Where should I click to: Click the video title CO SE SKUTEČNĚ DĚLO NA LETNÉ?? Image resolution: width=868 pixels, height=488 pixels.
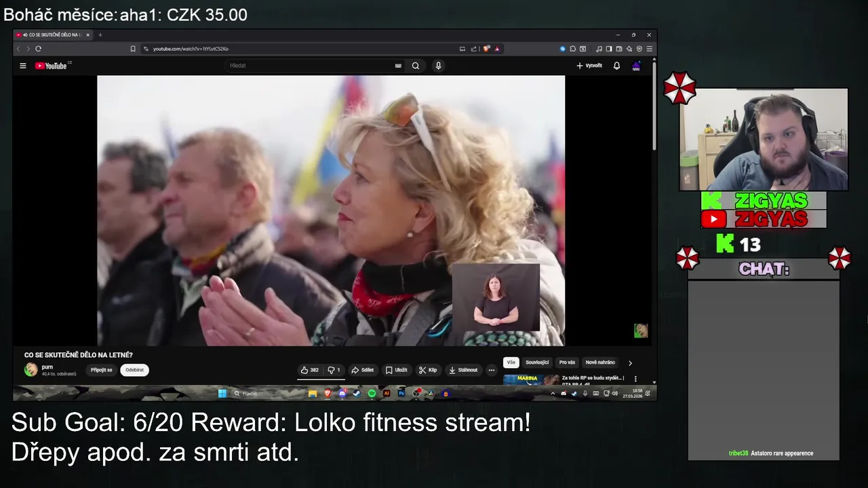(x=79, y=355)
